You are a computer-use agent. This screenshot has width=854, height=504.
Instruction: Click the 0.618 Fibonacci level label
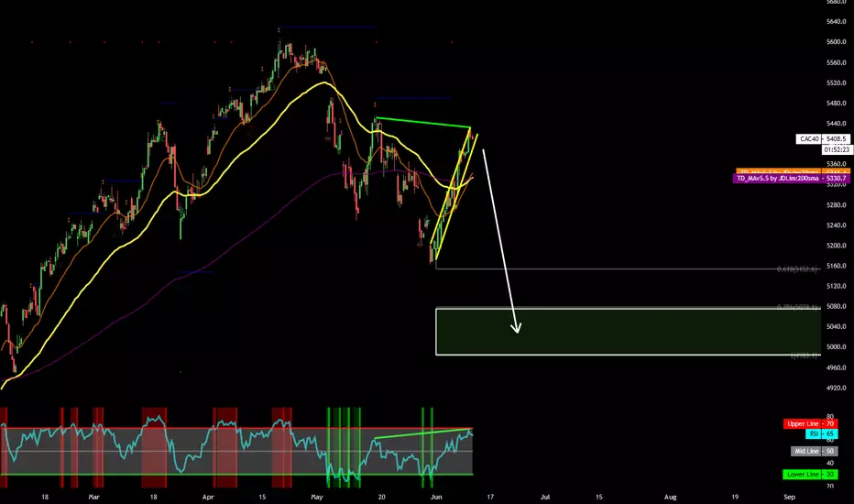pyautogui.click(x=797, y=269)
